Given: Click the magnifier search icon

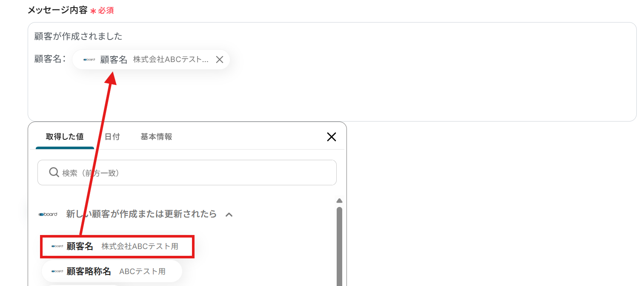Looking at the screenshot, I should (54, 172).
